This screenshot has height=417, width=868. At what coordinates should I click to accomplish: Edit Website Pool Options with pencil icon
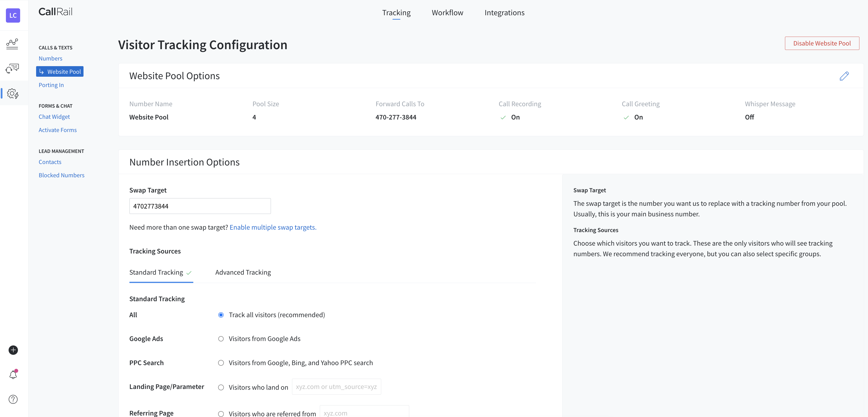point(844,76)
